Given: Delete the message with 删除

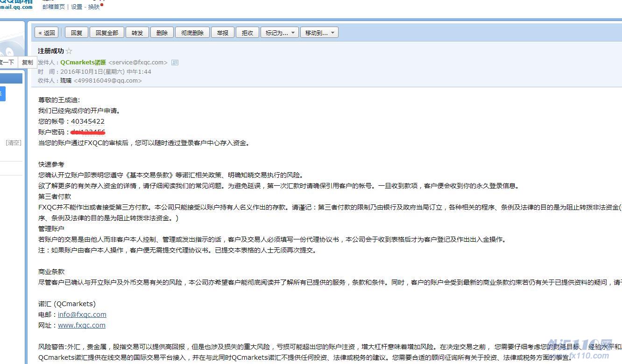Looking at the screenshot, I should point(162,33).
